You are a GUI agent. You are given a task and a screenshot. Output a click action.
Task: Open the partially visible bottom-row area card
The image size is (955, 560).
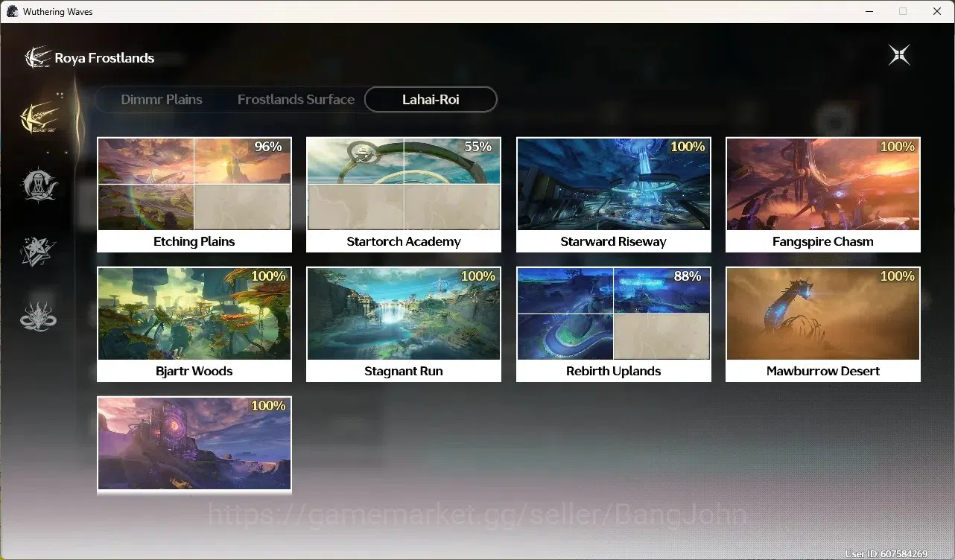tap(194, 445)
